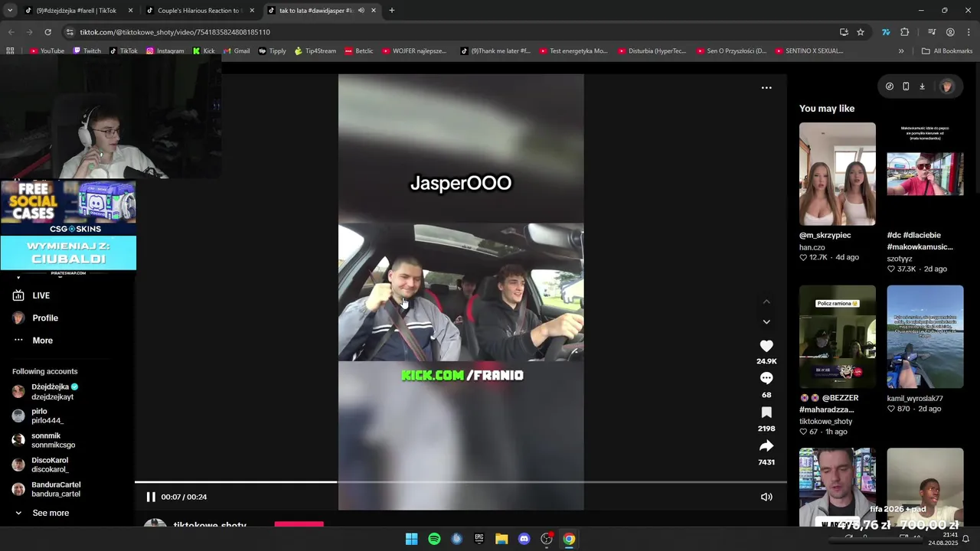This screenshot has height=551, width=980.
Task: Open the Windows Start menu
Action: click(412, 539)
